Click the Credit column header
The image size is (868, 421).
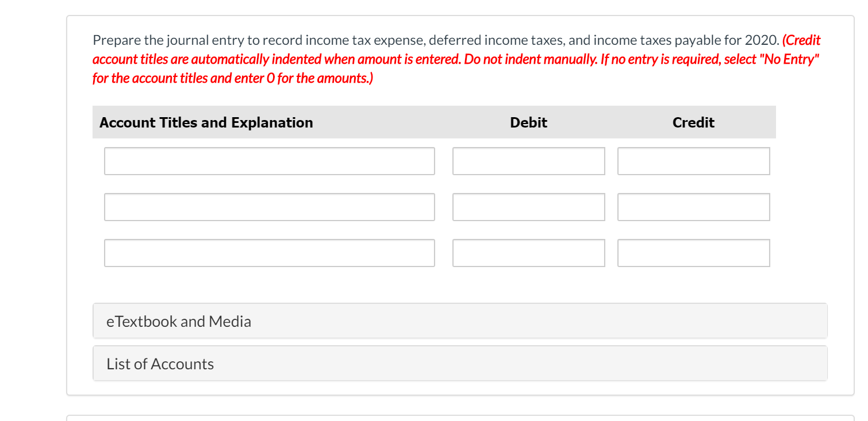point(693,122)
